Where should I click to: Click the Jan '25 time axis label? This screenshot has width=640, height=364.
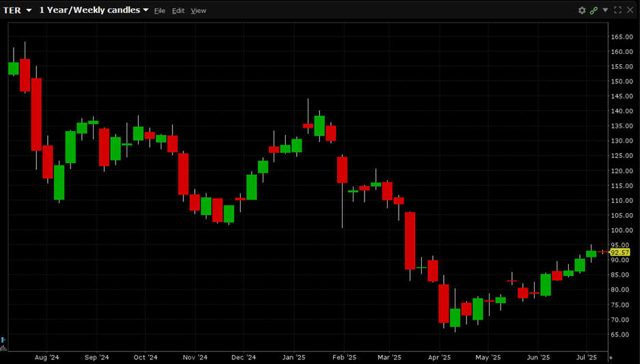click(x=294, y=357)
